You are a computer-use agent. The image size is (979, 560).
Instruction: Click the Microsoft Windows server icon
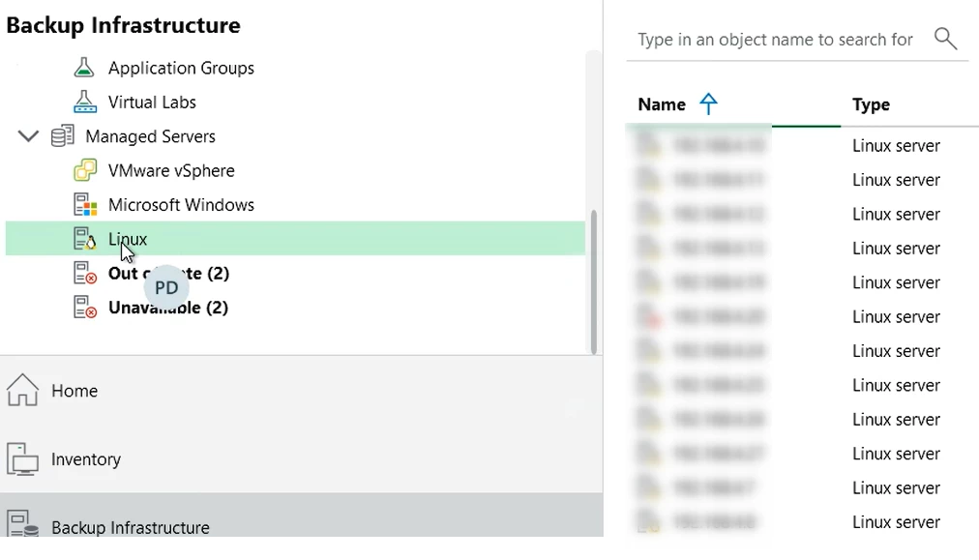tap(85, 205)
